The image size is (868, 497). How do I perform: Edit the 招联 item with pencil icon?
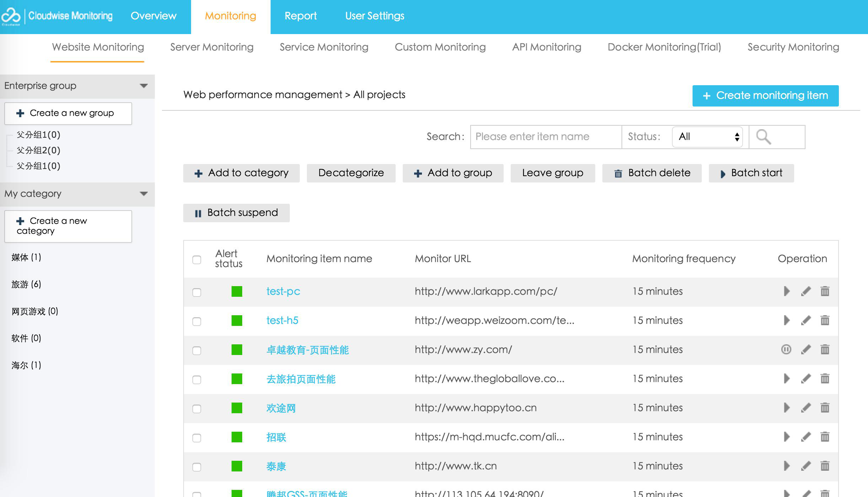coord(806,437)
